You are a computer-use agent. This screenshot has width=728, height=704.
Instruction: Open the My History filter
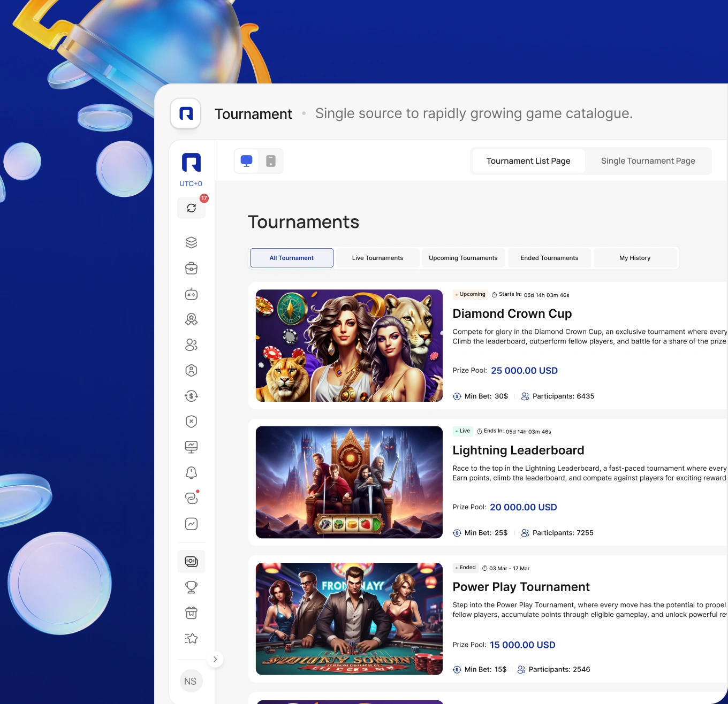pos(635,258)
